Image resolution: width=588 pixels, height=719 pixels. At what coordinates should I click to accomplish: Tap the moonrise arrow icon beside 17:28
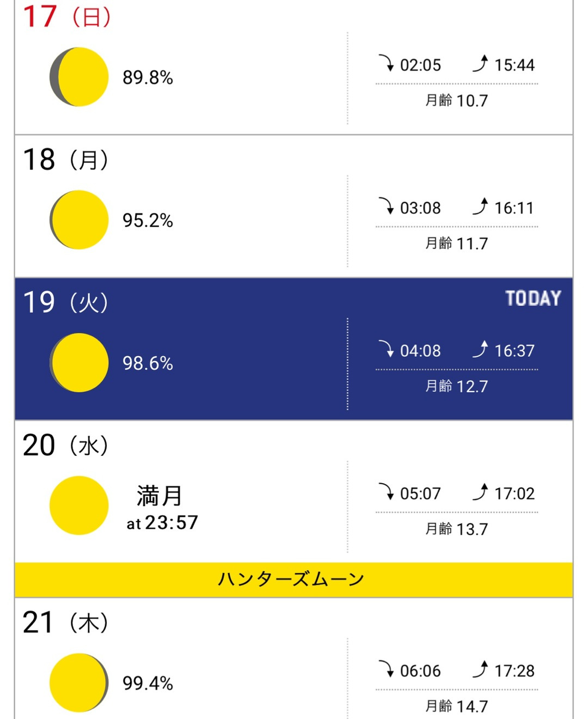(x=480, y=669)
